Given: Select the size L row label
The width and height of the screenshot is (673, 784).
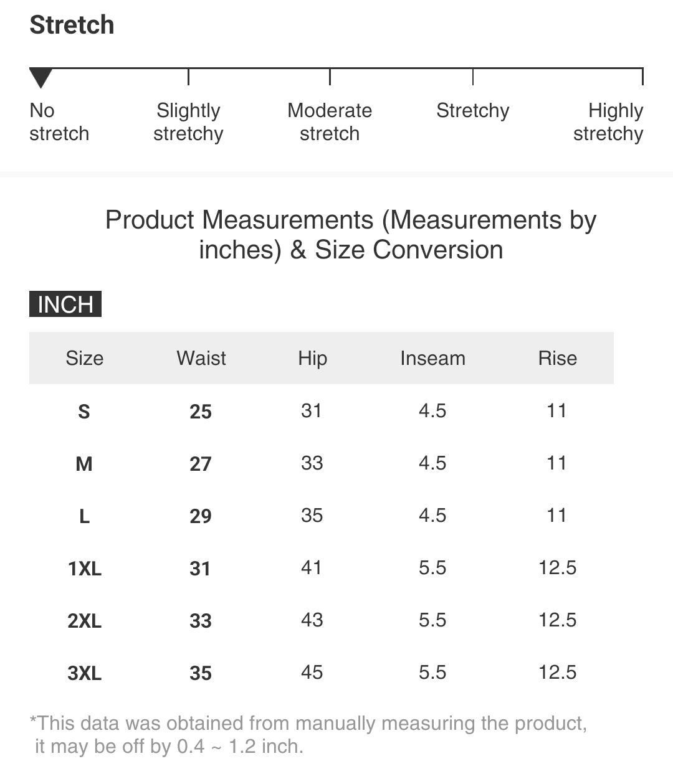Looking at the screenshot, I should 84,516.
